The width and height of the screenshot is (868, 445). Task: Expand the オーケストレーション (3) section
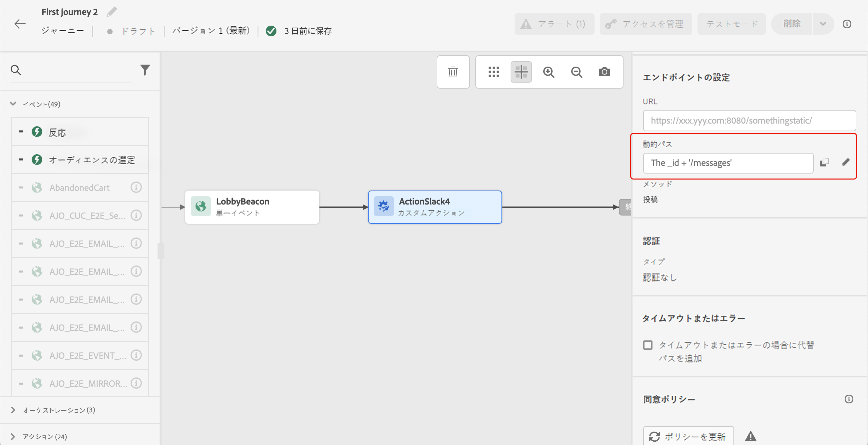click(13, 410)
